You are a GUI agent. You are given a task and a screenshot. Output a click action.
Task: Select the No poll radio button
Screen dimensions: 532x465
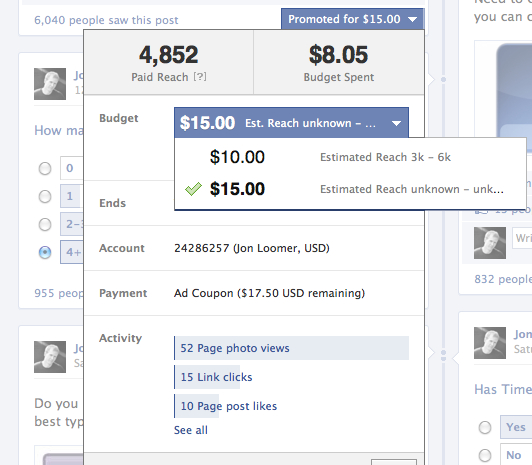[485, 455]
